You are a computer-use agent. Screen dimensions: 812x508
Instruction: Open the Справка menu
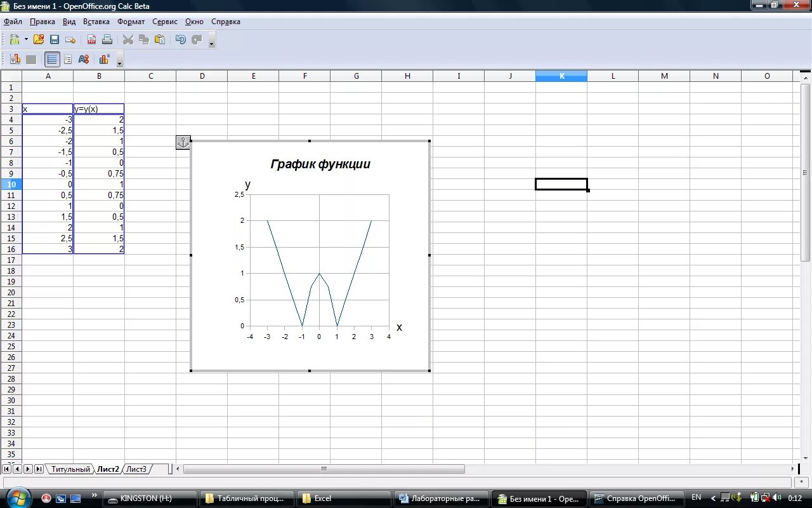[x=226, y=22]
